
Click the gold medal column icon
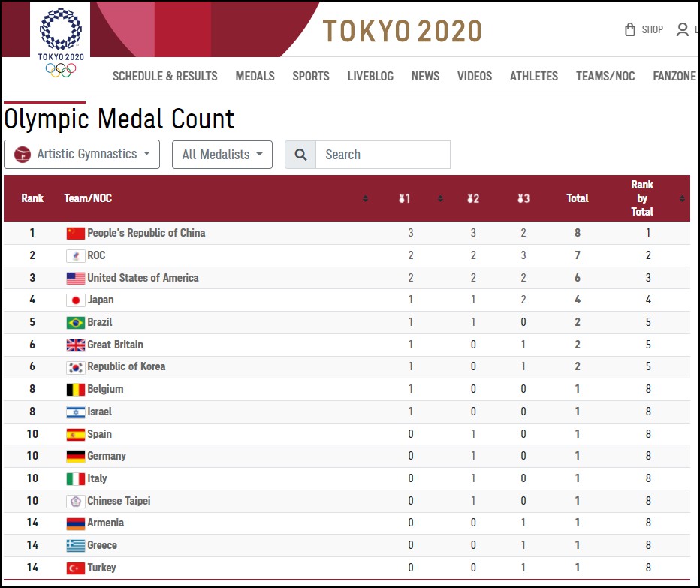coord(404,198)
